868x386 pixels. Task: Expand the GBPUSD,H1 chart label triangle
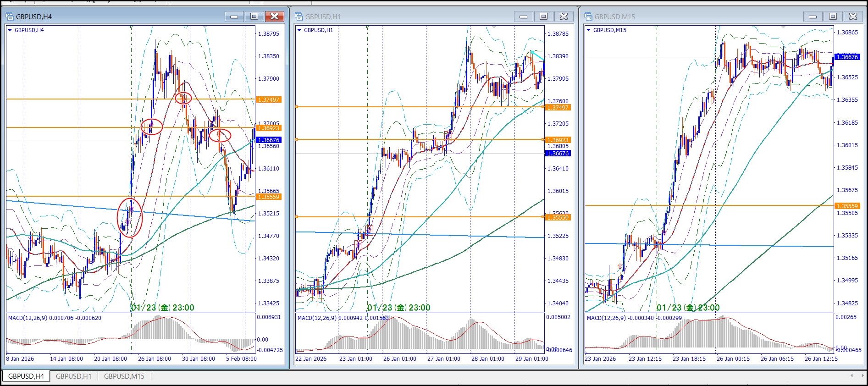point(299,30)
